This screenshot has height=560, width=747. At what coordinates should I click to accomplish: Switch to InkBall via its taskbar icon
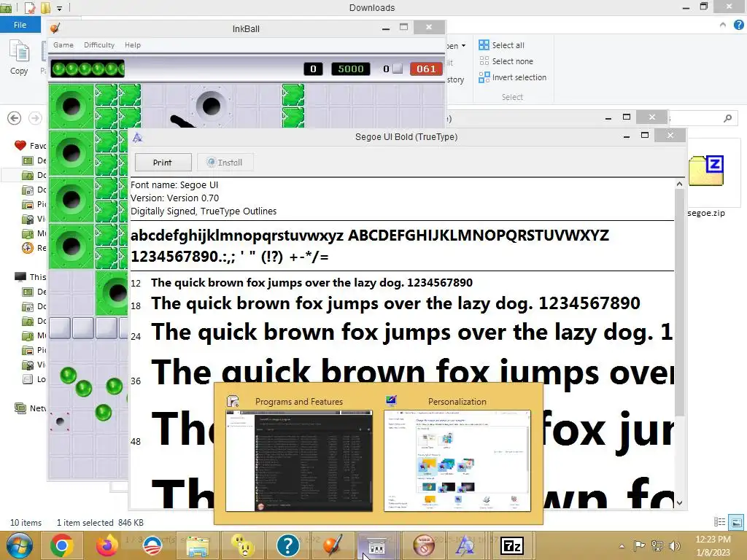(x=333, y=545)
